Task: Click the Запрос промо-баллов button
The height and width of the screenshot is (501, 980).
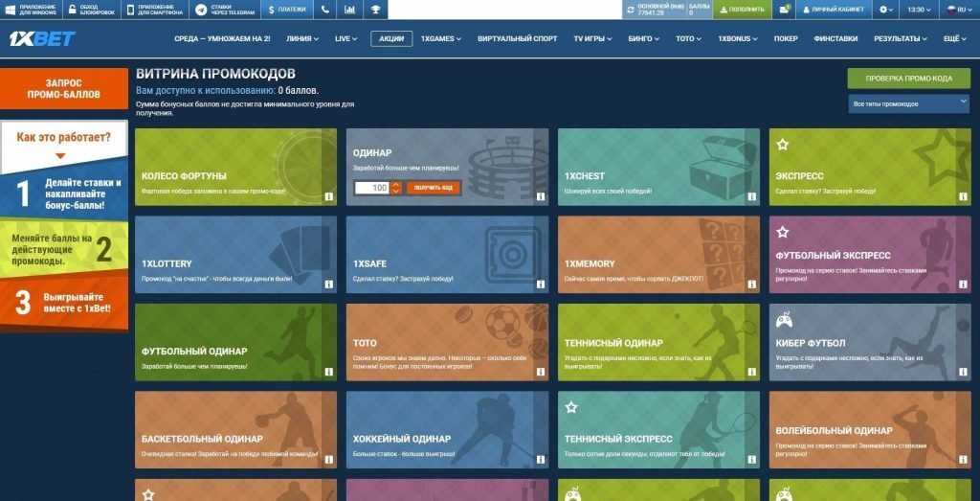Action: point(64,89)
